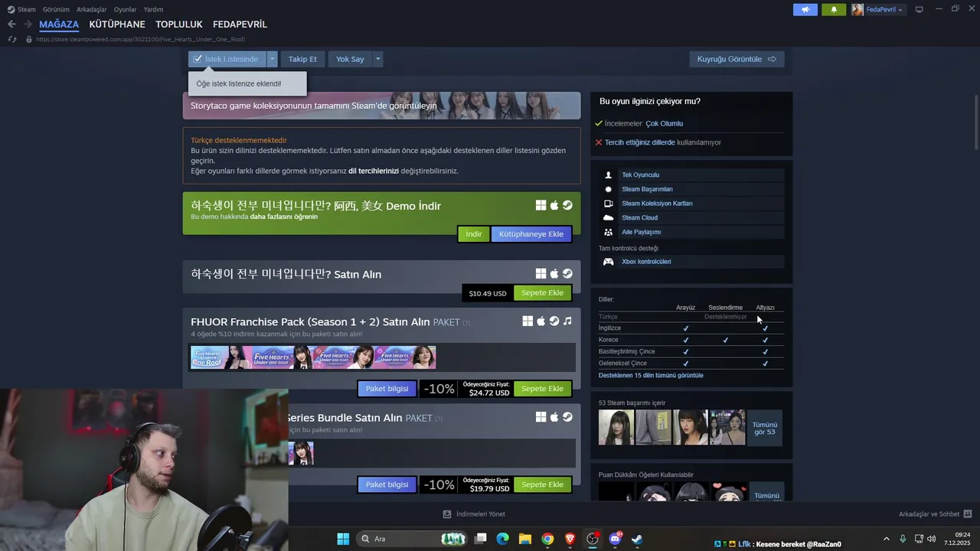Click the Takip Et button

point(302,59)
